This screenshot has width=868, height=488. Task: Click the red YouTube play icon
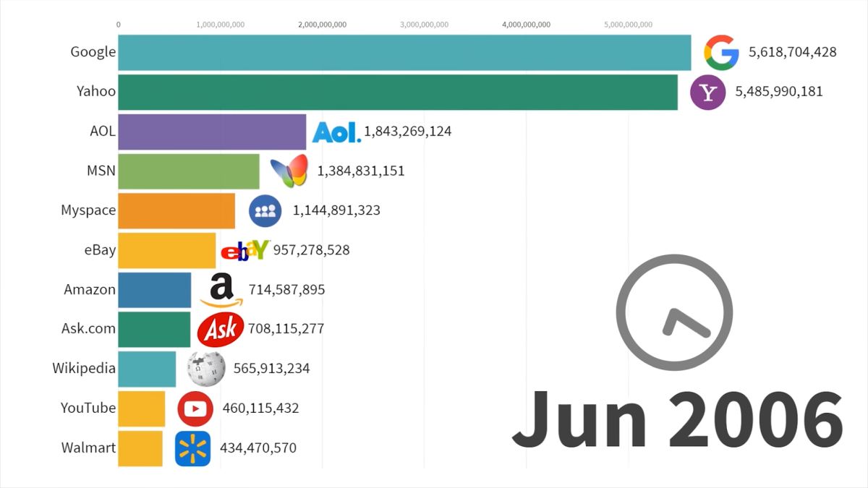pos(195,408)
